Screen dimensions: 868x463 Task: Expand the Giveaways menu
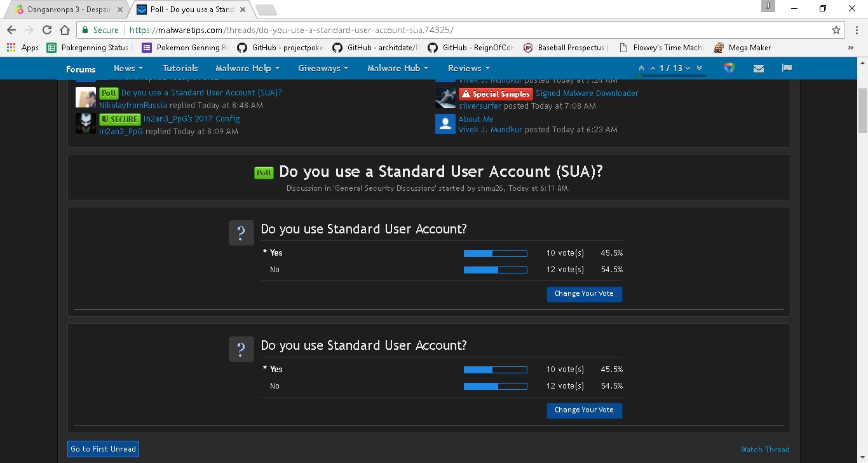click(323, 68)
